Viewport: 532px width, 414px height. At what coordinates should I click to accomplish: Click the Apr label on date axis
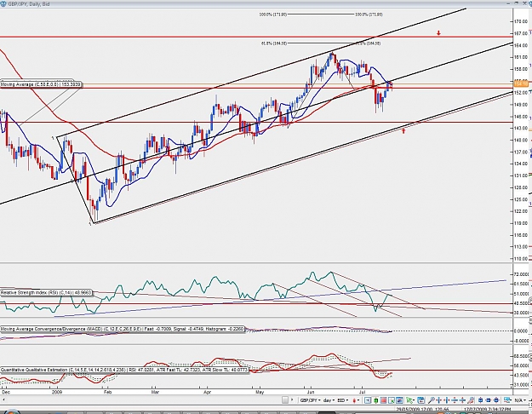click(208, 392)
